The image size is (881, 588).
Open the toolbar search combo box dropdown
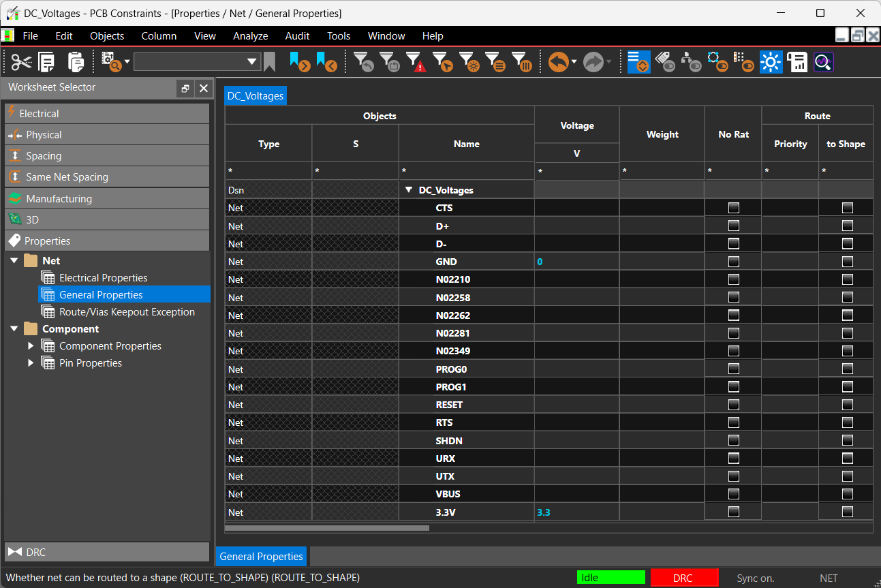point(252,63)
